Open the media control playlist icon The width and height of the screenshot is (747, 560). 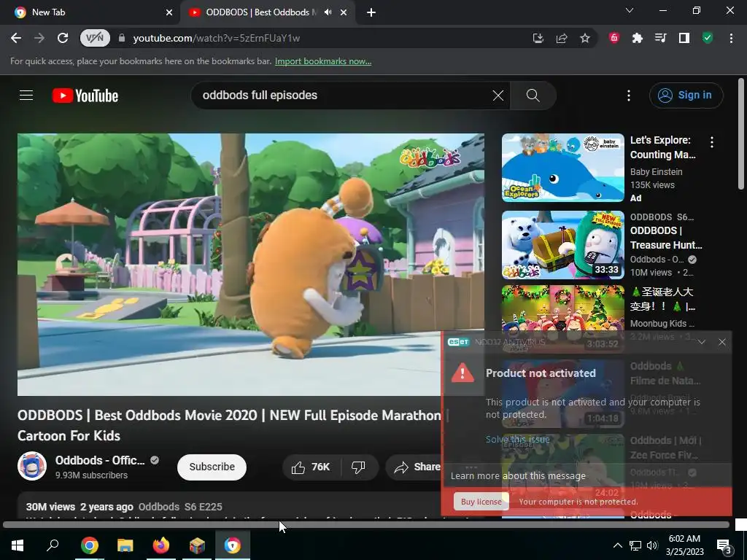pos(660,38)
